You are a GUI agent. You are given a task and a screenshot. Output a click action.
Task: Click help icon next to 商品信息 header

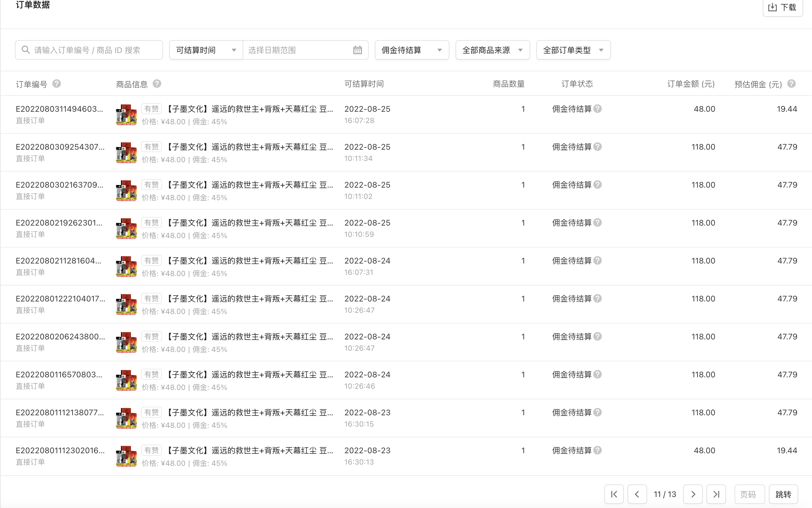[x=157, y=84]
